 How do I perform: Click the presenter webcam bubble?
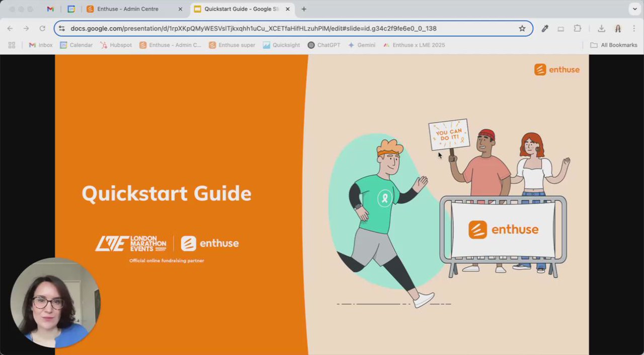(x=55, y=303)
